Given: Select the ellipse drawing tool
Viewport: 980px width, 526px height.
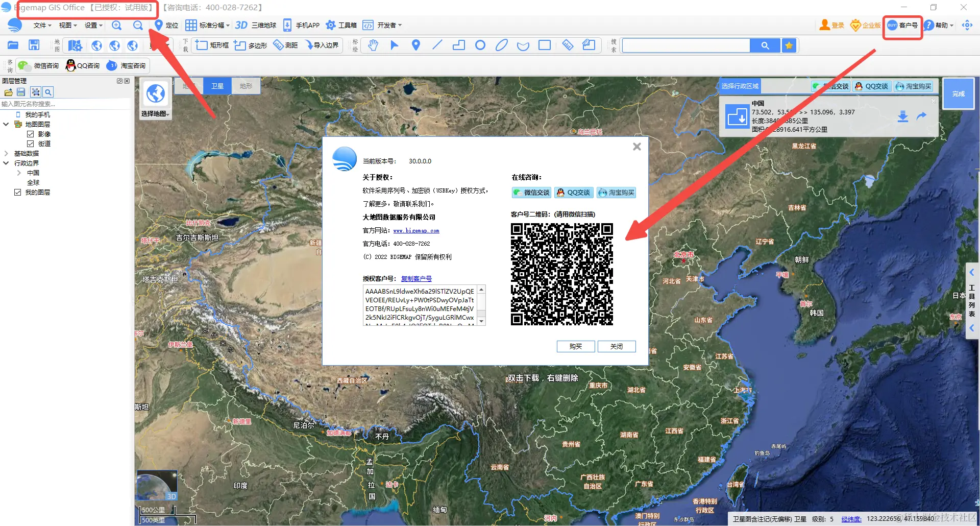Looking at the screenshot, I should (x=502, y=45).
